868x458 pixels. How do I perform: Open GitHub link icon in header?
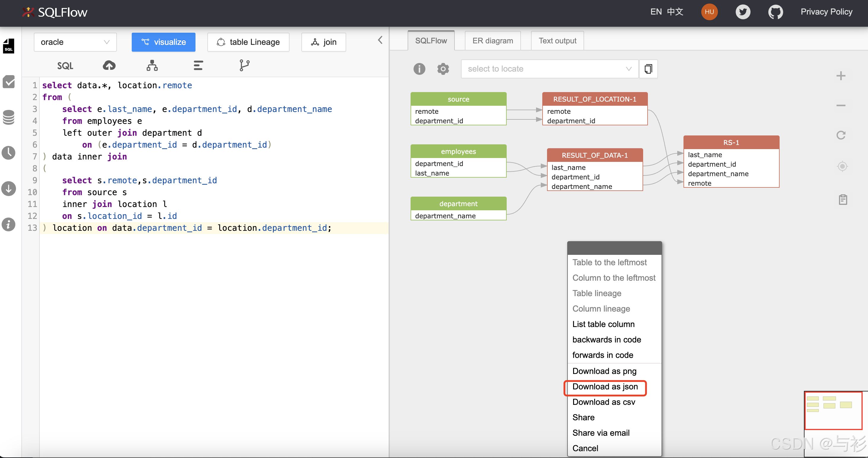pos(775,12)
